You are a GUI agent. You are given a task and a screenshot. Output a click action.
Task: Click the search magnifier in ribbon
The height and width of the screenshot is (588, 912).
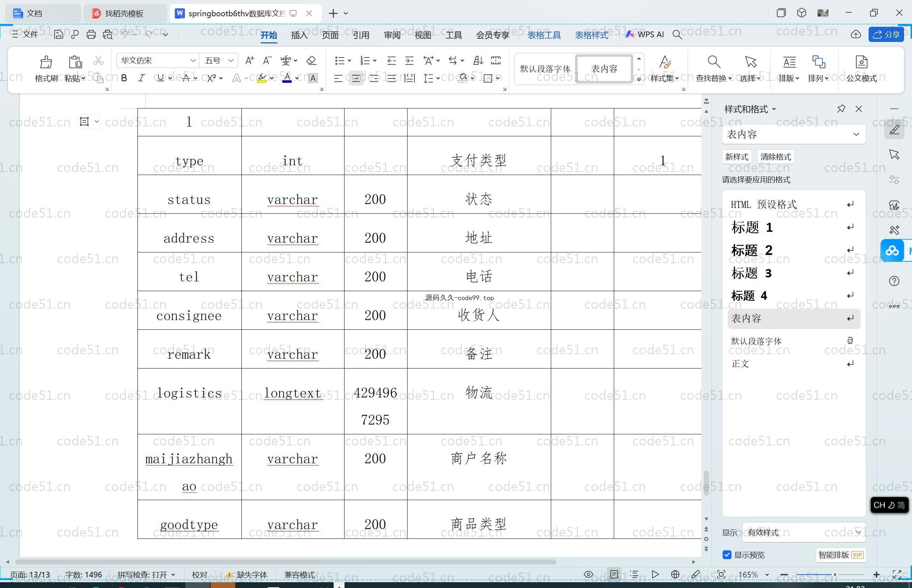tap(677, 35)
